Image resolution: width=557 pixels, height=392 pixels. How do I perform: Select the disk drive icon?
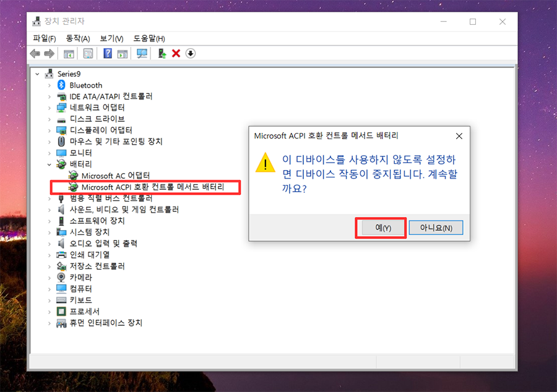pos(61,119)
